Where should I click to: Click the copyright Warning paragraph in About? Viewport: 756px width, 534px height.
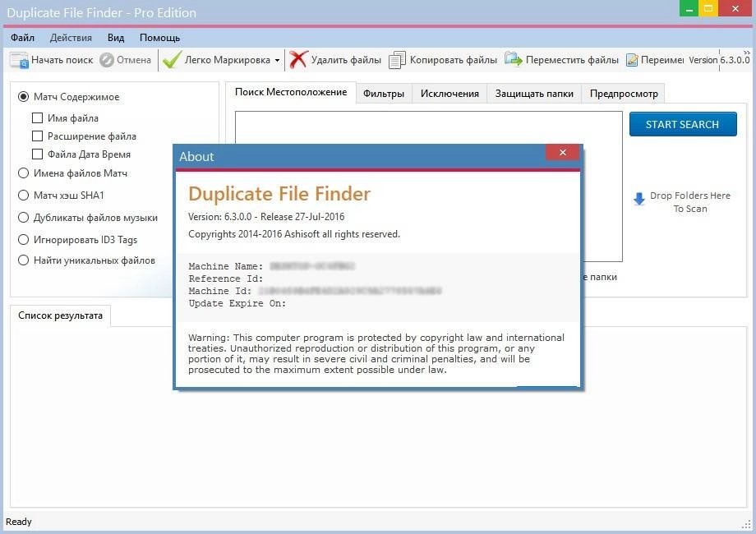(x=376, y=354)
